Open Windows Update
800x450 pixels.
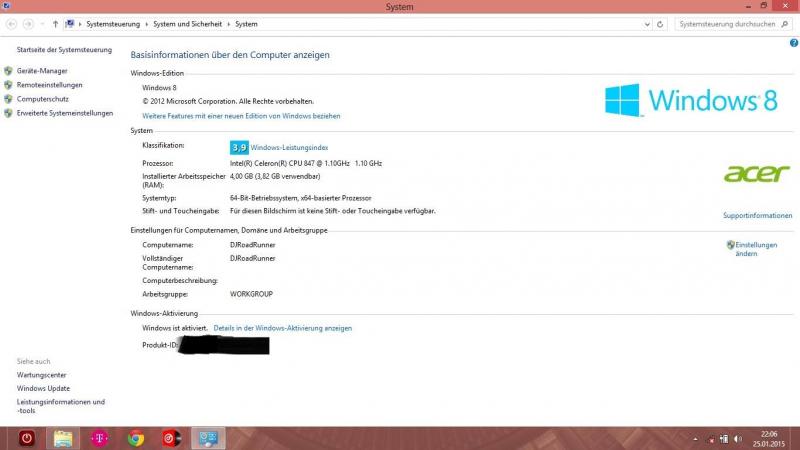click(43, 388)
